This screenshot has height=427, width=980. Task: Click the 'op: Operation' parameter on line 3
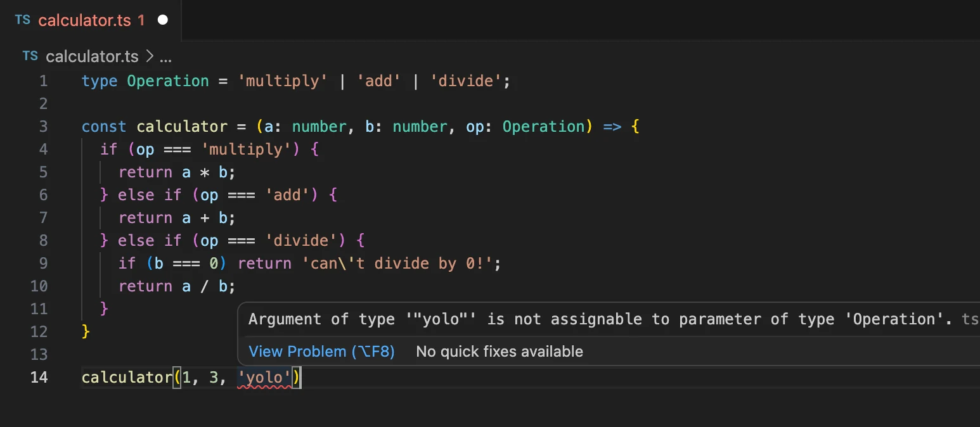click(x=525, y=127)
